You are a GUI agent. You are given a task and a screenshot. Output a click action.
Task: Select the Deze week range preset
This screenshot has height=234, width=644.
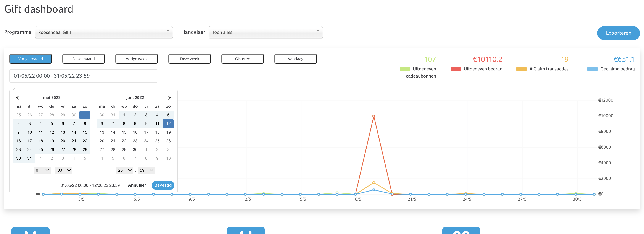(x=190, y=59)
